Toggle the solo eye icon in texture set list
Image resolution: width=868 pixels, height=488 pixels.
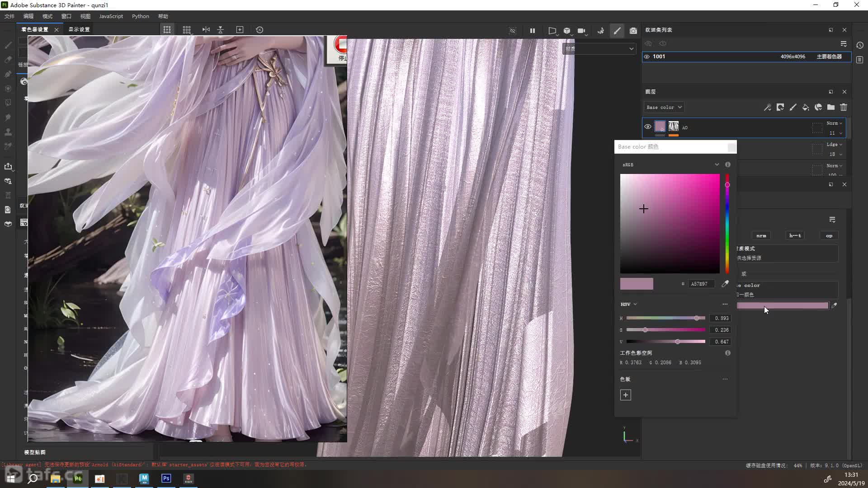[663, 44]
